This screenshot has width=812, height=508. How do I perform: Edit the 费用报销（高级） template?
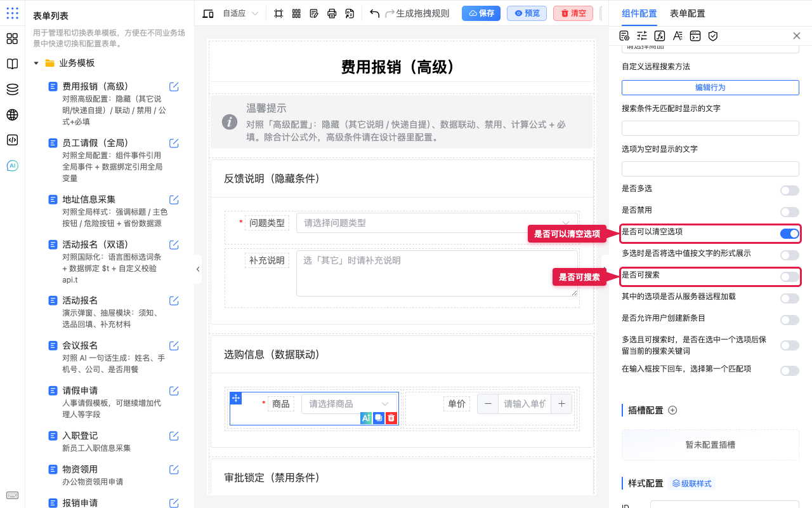(x=174, y=87)
